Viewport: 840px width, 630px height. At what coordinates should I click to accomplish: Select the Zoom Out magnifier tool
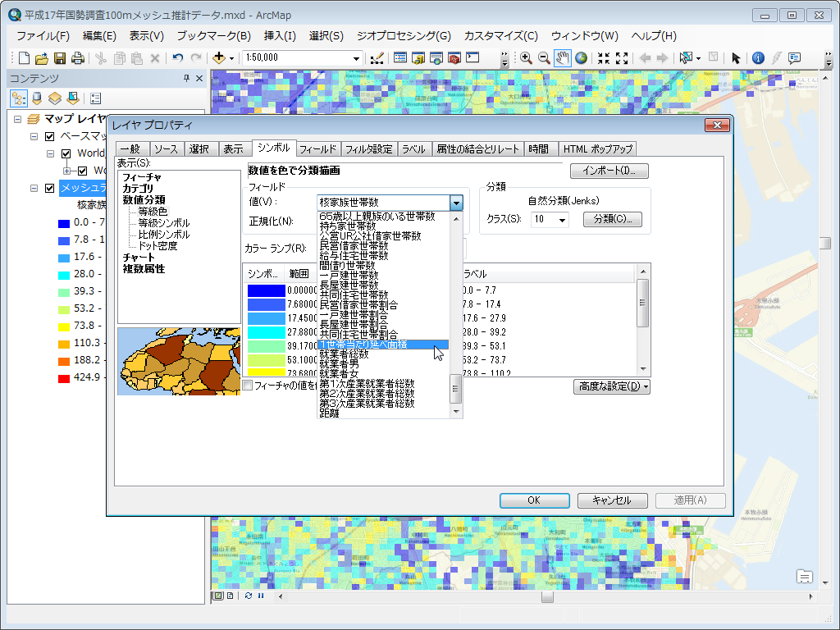544,58
